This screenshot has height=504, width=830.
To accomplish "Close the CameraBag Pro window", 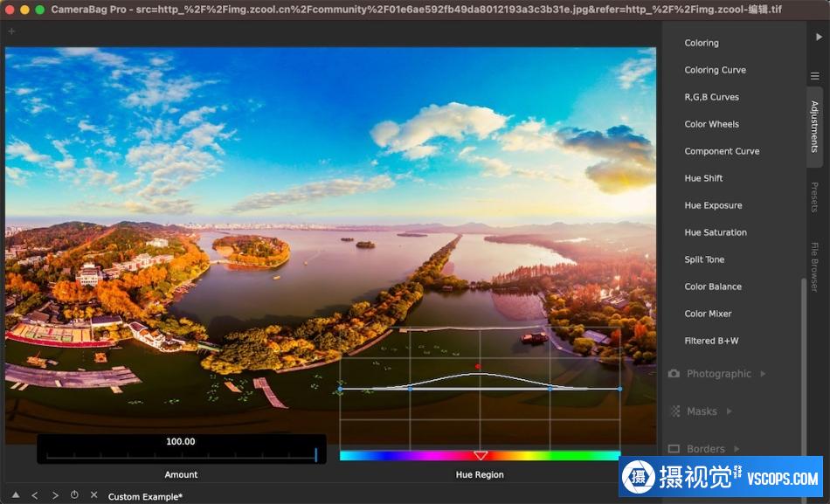I will (10, 10).
